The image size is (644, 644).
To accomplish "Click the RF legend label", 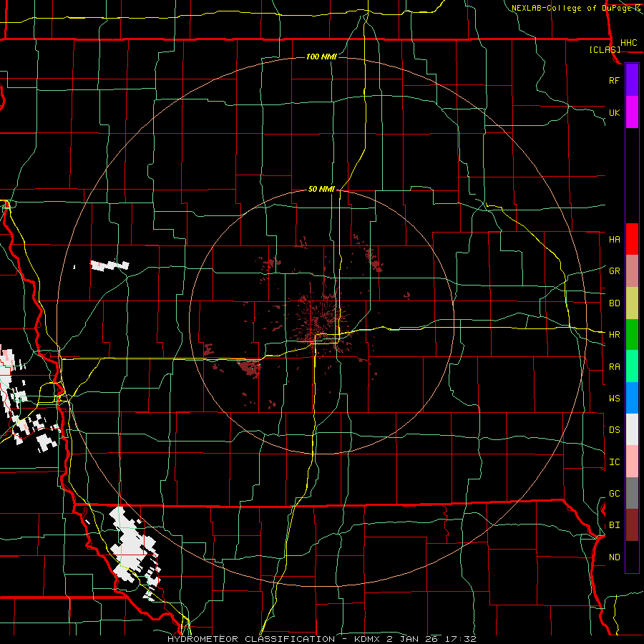I will 614,80.
